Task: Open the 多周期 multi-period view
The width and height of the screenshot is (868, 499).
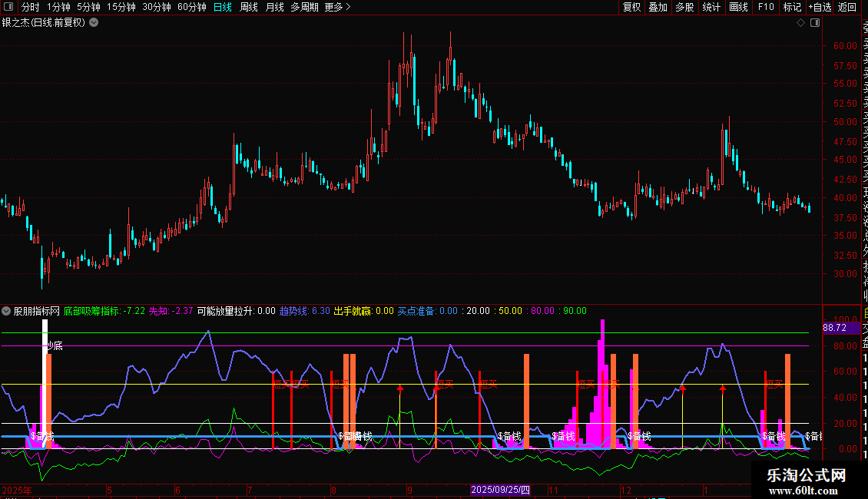Action: coord(304,8)
